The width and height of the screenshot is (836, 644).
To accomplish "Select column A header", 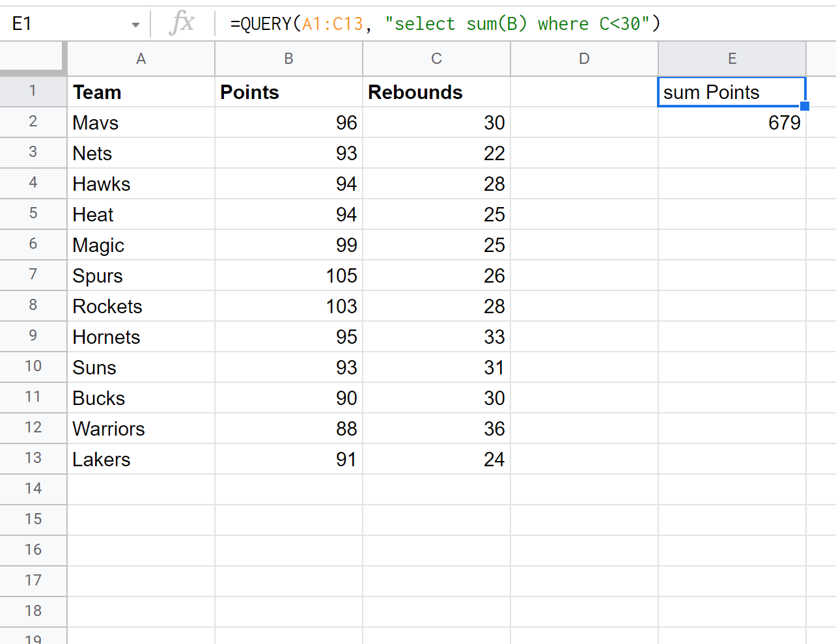I will click(x=141, y=59).
